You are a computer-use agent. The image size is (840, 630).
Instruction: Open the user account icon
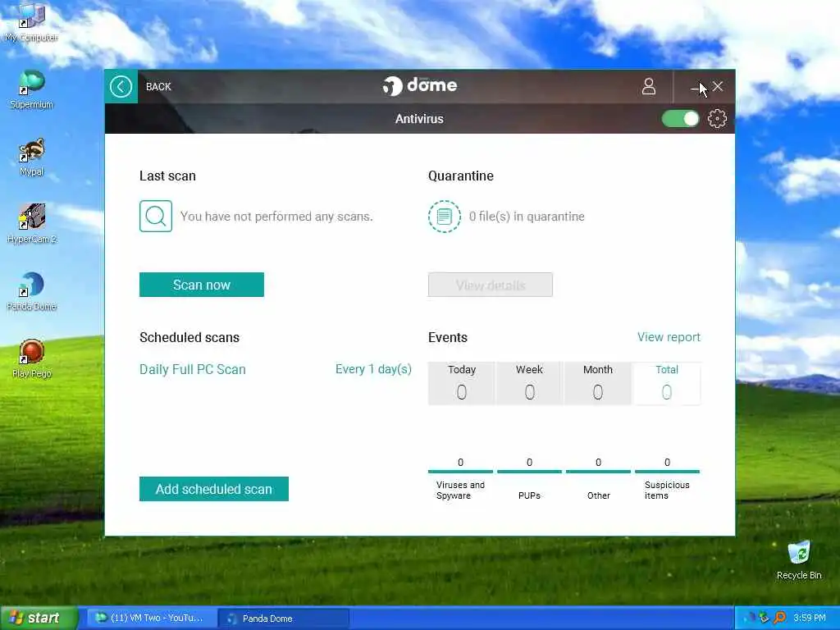649,86
